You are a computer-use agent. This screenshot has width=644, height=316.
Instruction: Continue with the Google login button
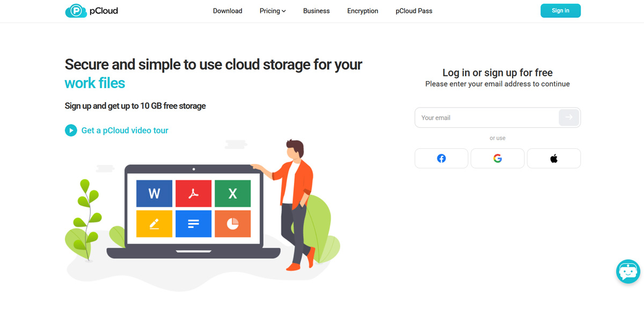(497, 159)
